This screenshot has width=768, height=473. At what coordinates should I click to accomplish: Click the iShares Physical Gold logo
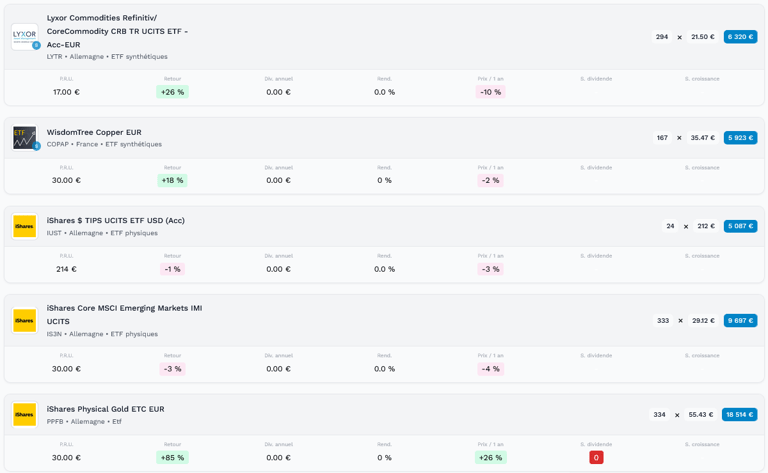click(25, 414)
